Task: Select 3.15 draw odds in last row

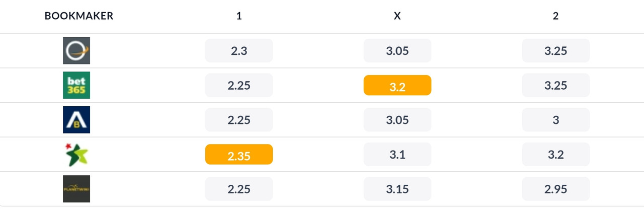Action: (397, 189)
